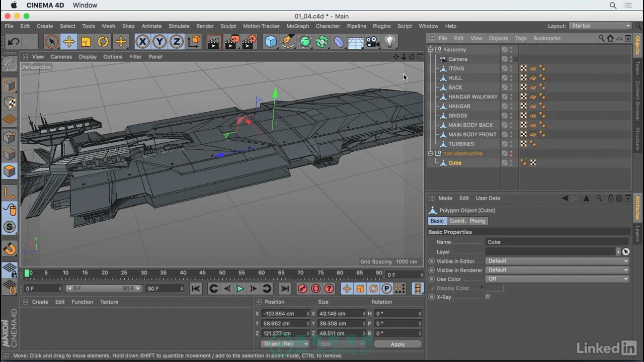
Task: Switch to Edges mode
Action: coord(10,154)
